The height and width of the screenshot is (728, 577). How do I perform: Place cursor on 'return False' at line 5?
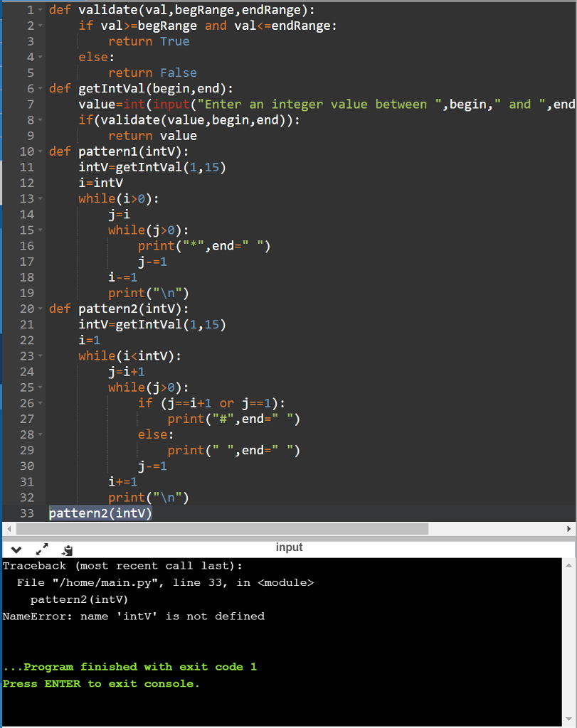click(x=152, y=73)
